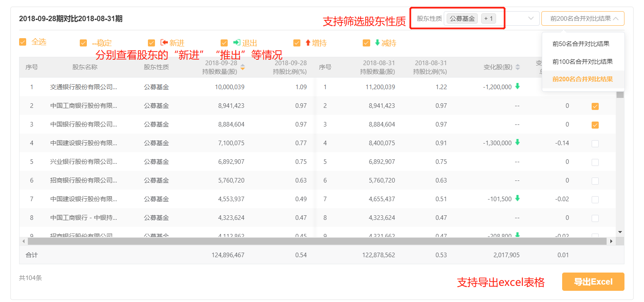Uncheck row 2 中国工商银行 checkbox
Viewport: 644px width, 302px height.
click(595, 106)
